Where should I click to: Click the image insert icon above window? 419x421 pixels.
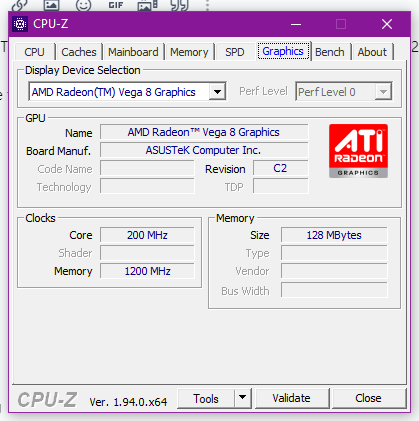52,5
